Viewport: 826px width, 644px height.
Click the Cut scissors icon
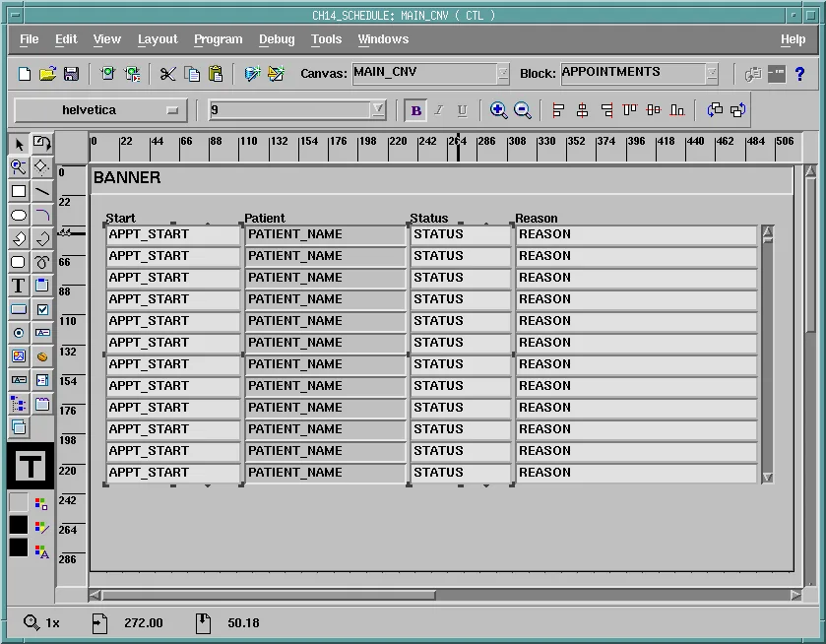pyautogui.click(x=167, y=74)
